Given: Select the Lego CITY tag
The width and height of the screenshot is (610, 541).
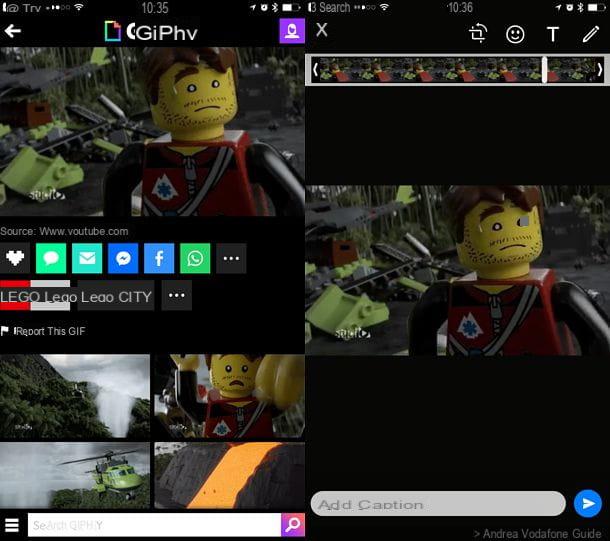Looking at the screenshot, I should (116, 297).
